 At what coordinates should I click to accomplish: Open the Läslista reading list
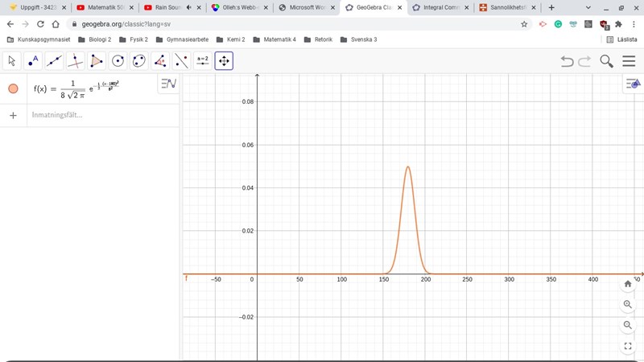point(621,39)
